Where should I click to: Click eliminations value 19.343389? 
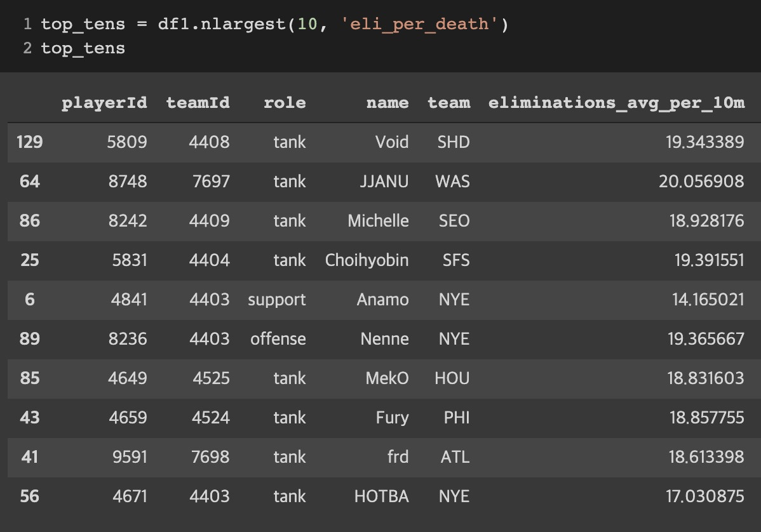click(x=704, y=142)
